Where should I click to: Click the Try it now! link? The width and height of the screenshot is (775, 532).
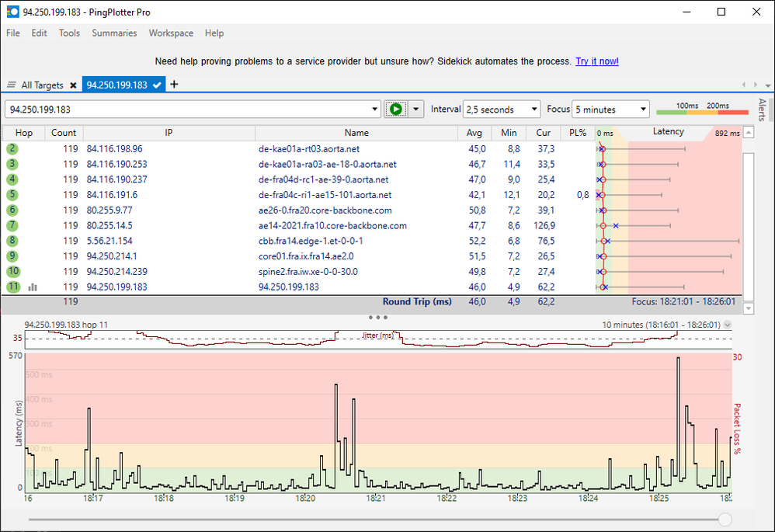tap(596, 61)
